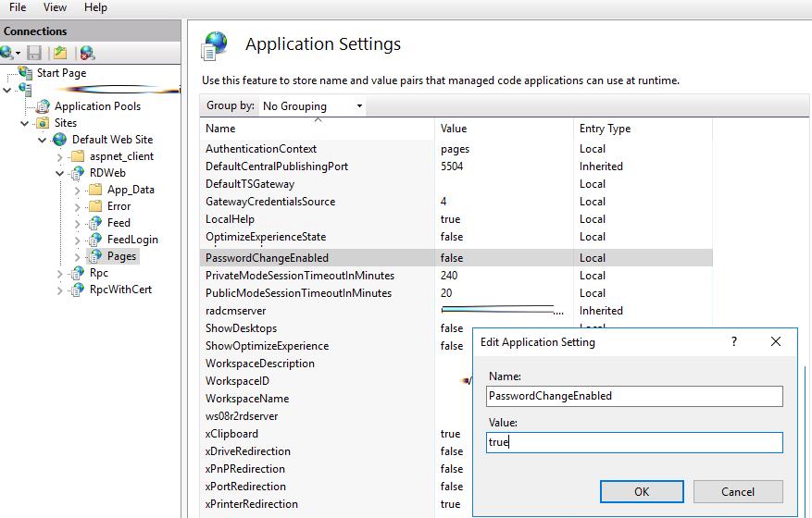Open the File menu

point(17,7)
